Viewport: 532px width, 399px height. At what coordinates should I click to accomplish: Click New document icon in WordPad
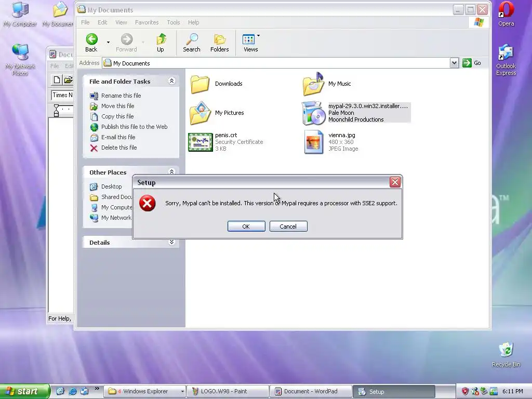tap(57, 80)
